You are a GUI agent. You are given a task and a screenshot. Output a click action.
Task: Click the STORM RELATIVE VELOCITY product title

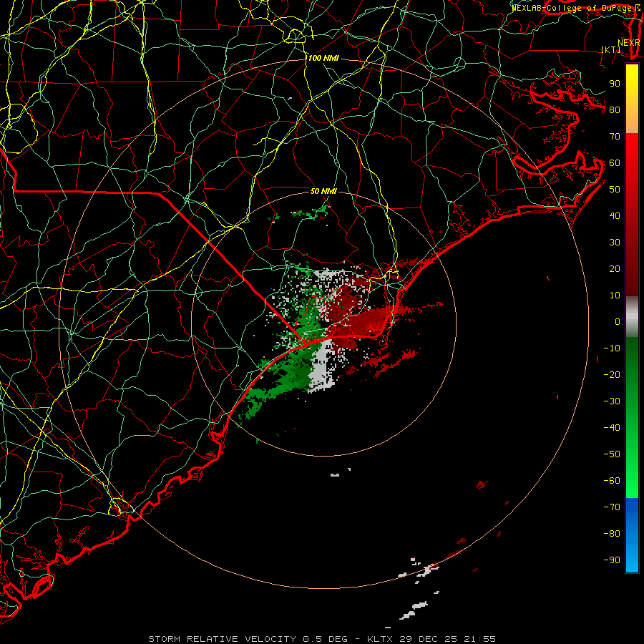point(222,639)
